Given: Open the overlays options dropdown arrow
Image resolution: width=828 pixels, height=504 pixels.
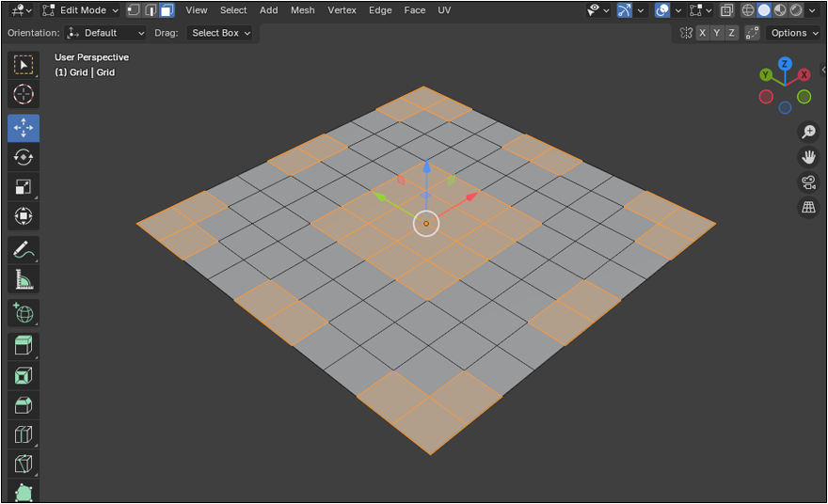Looking at the screenshot, I should click(678, 10).
